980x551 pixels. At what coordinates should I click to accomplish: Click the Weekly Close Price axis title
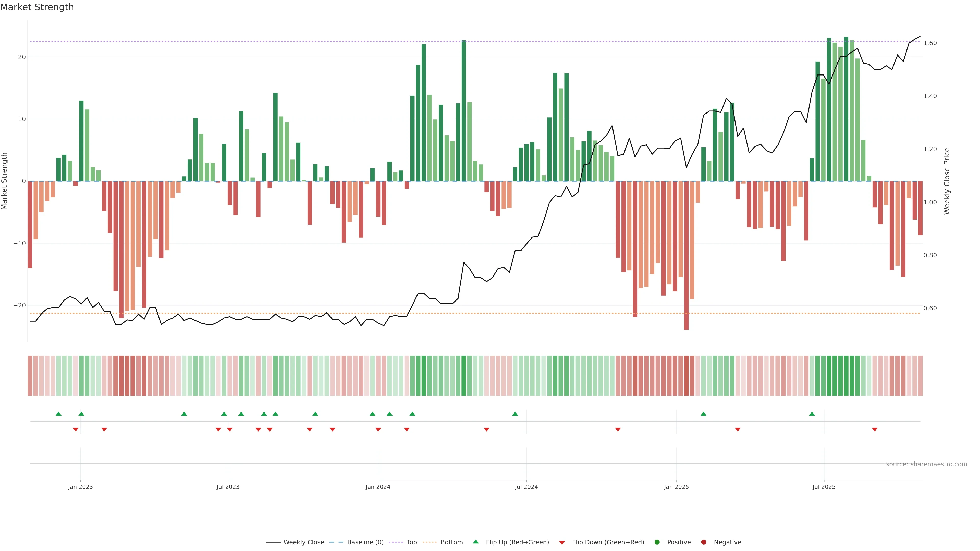pyautogui.click(x=947, y=181)
